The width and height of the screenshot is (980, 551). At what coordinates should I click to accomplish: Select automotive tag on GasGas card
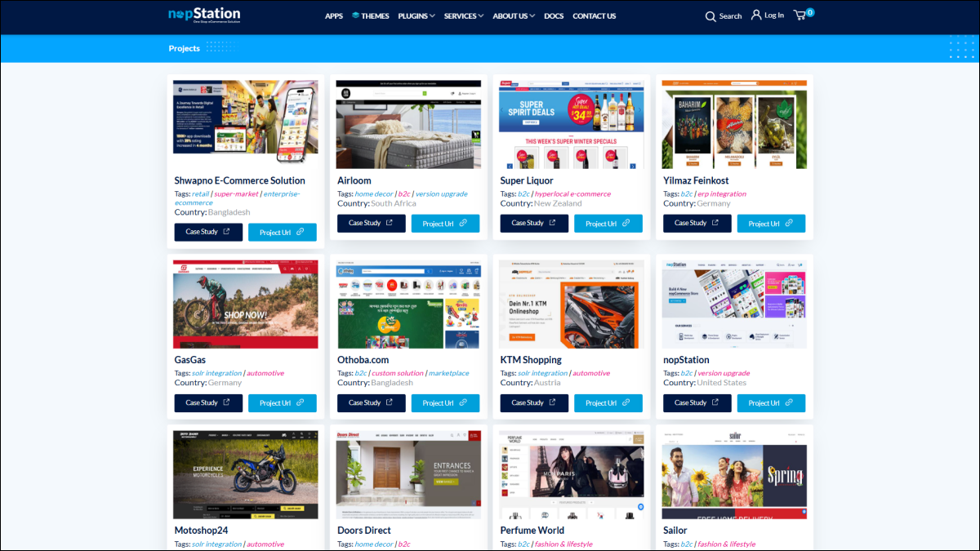pyautogui.click(x=265, y=373)
